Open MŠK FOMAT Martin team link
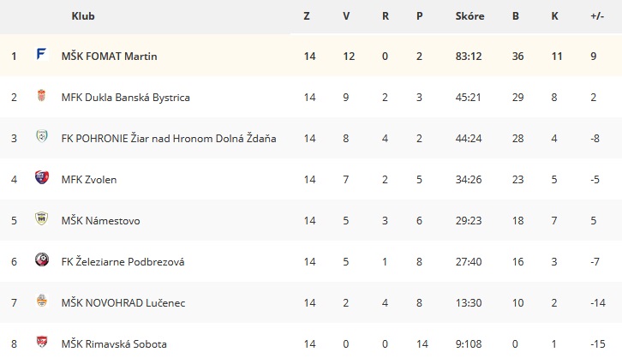This screenshot has height=364, width=622. [x=109, y=57]
